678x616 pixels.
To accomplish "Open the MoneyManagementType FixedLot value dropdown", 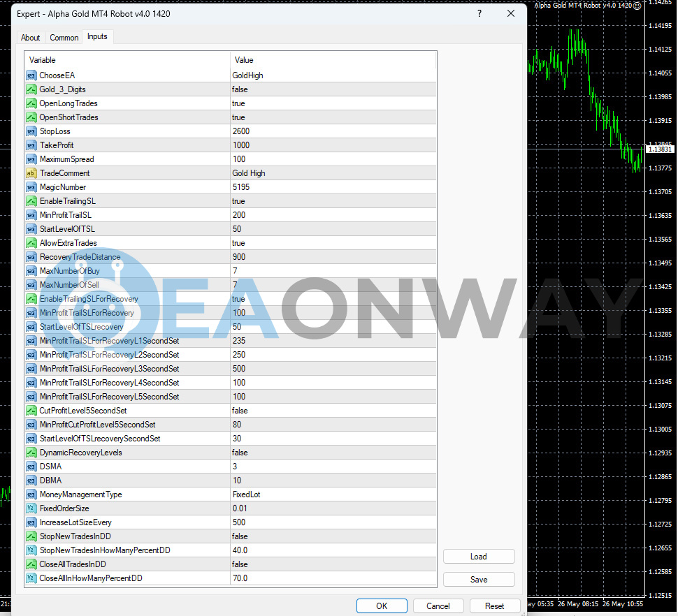I will 333,494.
